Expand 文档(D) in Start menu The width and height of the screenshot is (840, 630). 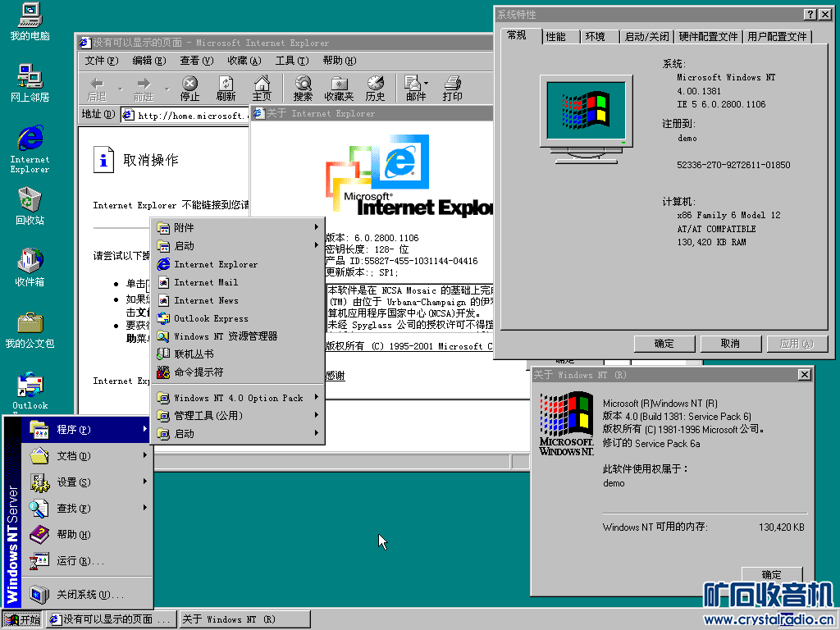tap(87, 456)
